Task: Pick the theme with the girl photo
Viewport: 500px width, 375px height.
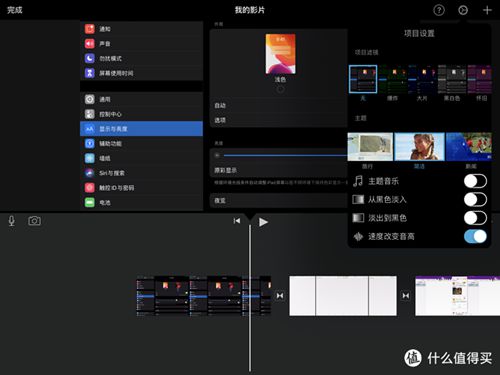Action: click(x=419, y=147)
